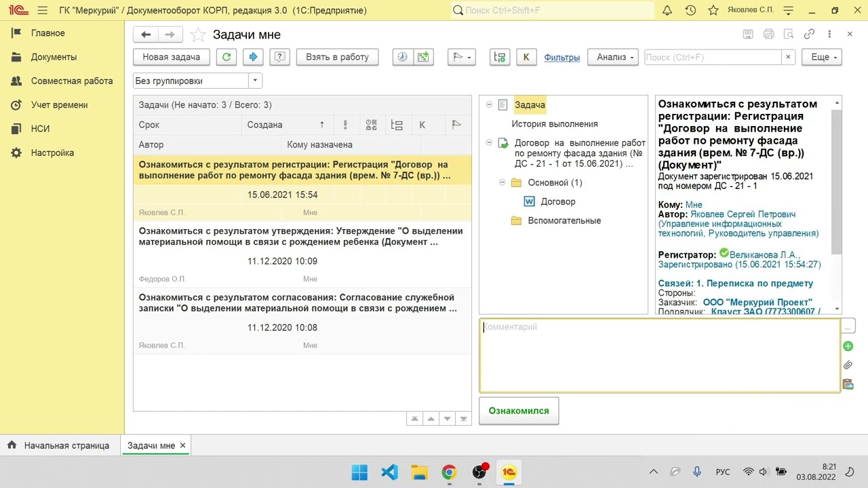The height and width of the screenshot is (488, 868).
Task: Sort by the Создана column header
Action: coord(288,125)
